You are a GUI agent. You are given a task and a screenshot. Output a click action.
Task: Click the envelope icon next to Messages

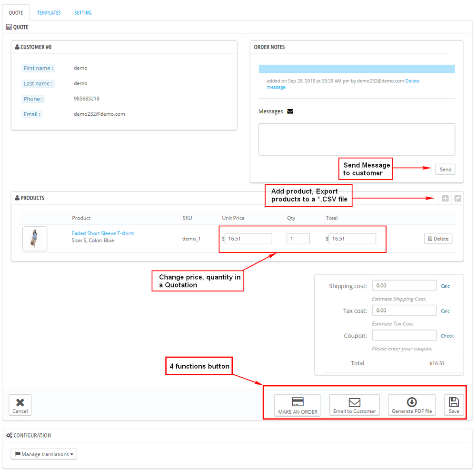pyautogui.click(x=290, y=111)
